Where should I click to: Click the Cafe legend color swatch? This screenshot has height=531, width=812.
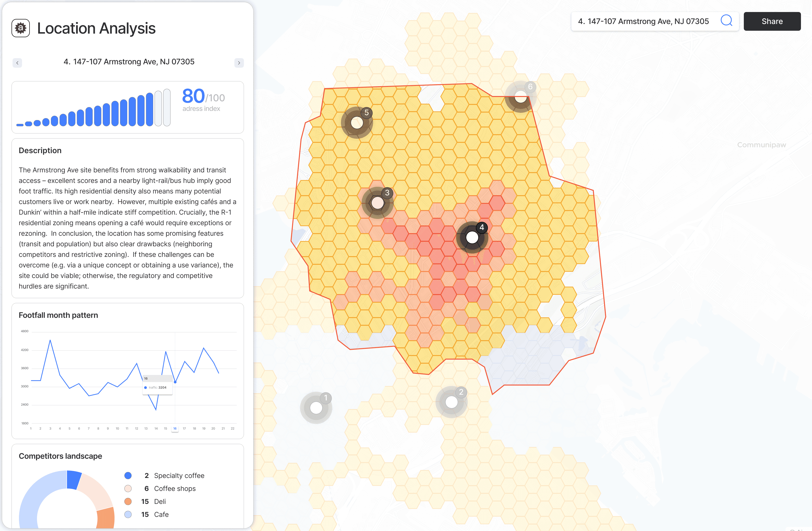[128, 514]
